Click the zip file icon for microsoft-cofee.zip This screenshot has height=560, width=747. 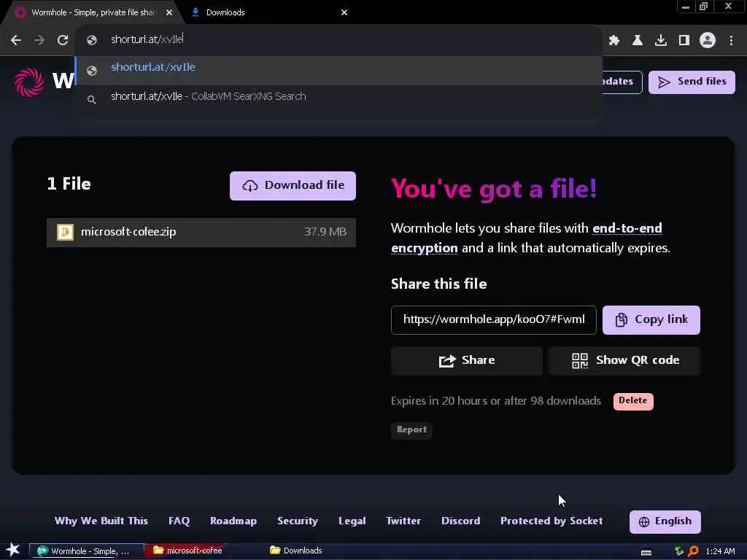click(65, 232)
